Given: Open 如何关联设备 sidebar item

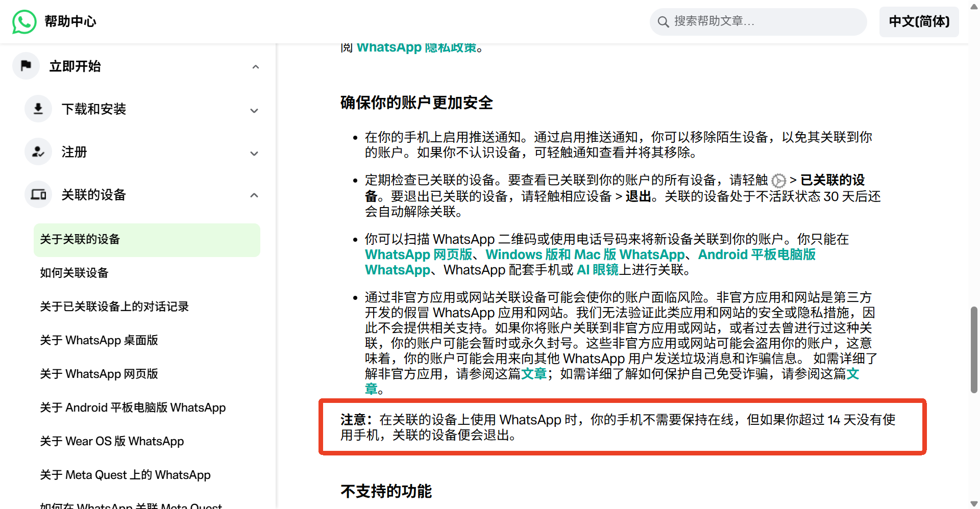Looking at the screenshot, I should tap(75, 273).
